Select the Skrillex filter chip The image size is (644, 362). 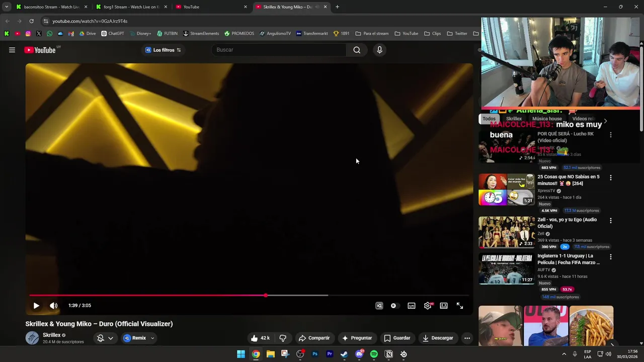tap(514, 119)
